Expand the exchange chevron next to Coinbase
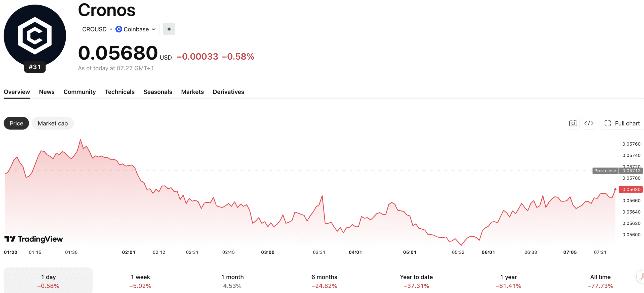The image size is (644, 293). [154, 29]
